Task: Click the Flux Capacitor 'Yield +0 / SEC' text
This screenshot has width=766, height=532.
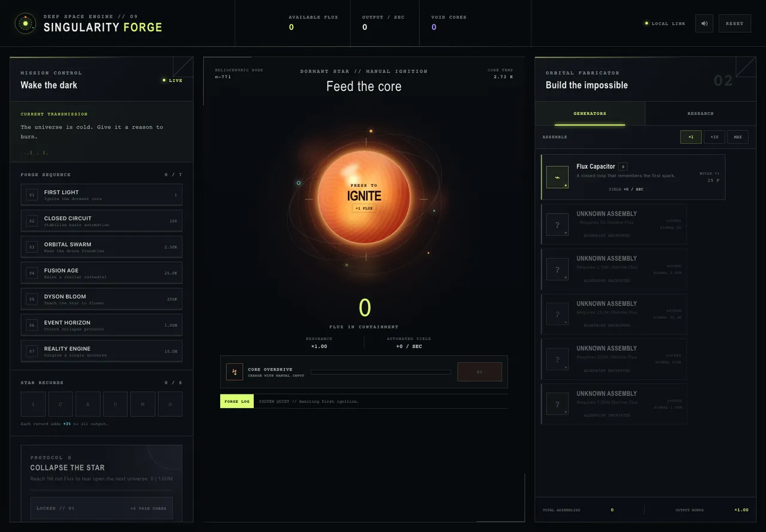Action: click(x=625, y=189)
